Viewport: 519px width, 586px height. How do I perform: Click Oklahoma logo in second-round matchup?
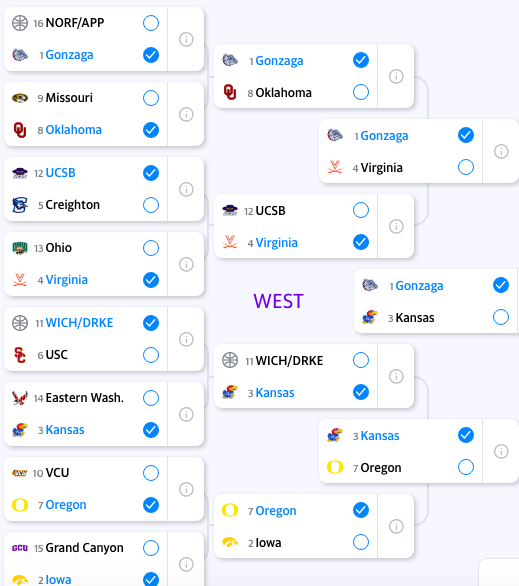coord(230,92)
